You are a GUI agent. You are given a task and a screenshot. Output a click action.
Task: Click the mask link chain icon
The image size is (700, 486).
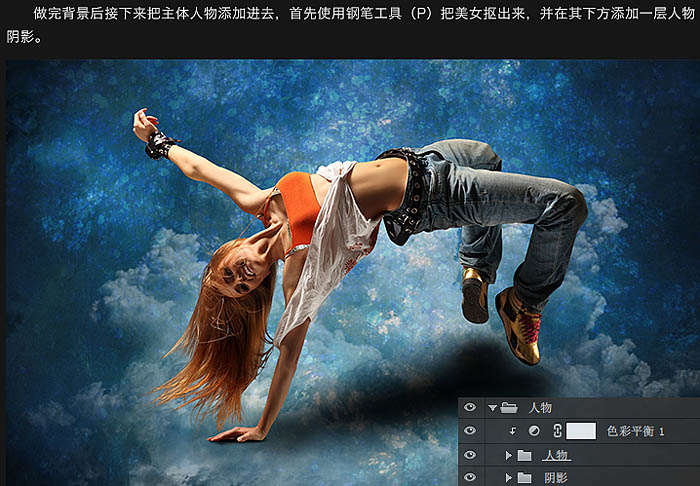tap(555, 431)
